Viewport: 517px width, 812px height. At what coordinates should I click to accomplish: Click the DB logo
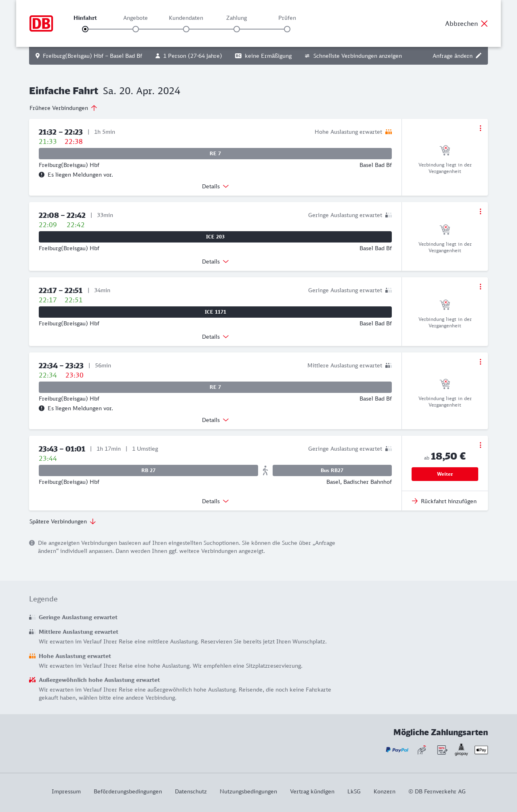[41, 23]
